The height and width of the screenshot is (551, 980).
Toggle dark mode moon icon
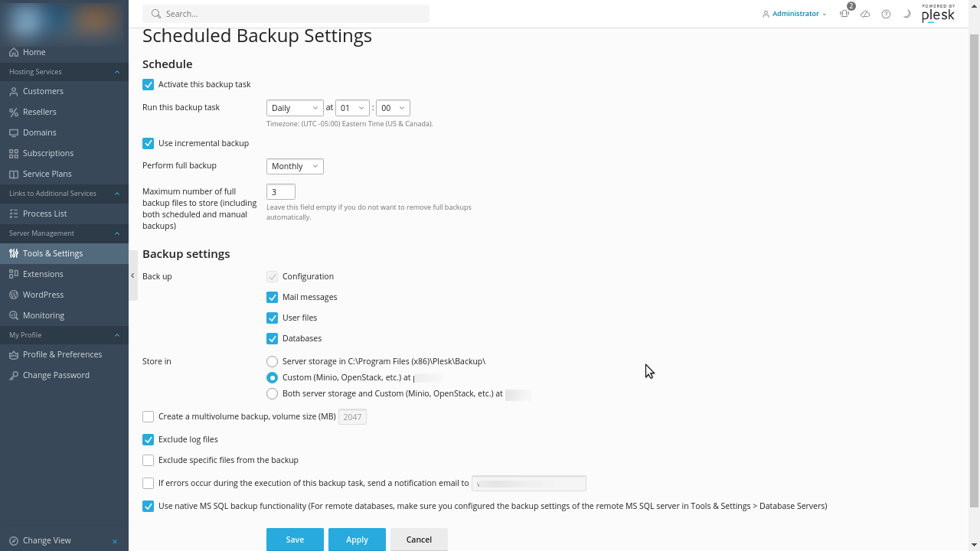(x=906, y=14)
